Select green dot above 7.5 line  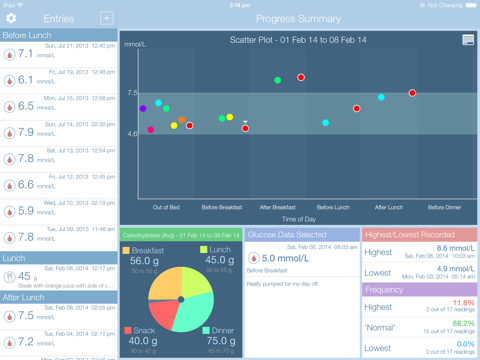click(278, 80)
